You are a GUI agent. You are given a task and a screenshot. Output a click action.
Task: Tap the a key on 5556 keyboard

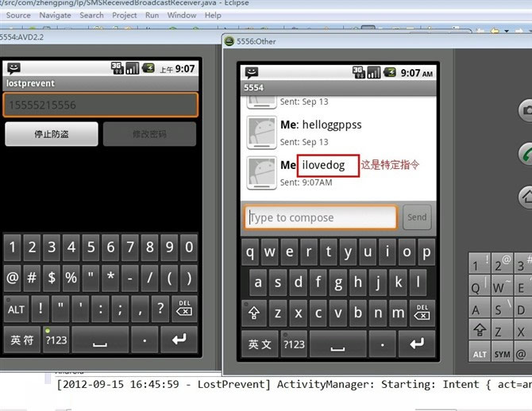258,282
